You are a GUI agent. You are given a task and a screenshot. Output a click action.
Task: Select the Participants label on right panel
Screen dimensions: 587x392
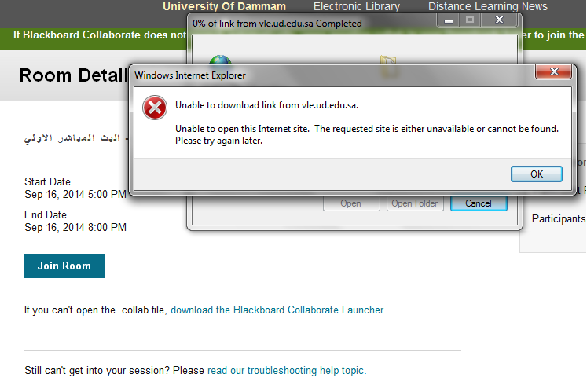pyautogui.click(x=559, y=219)
